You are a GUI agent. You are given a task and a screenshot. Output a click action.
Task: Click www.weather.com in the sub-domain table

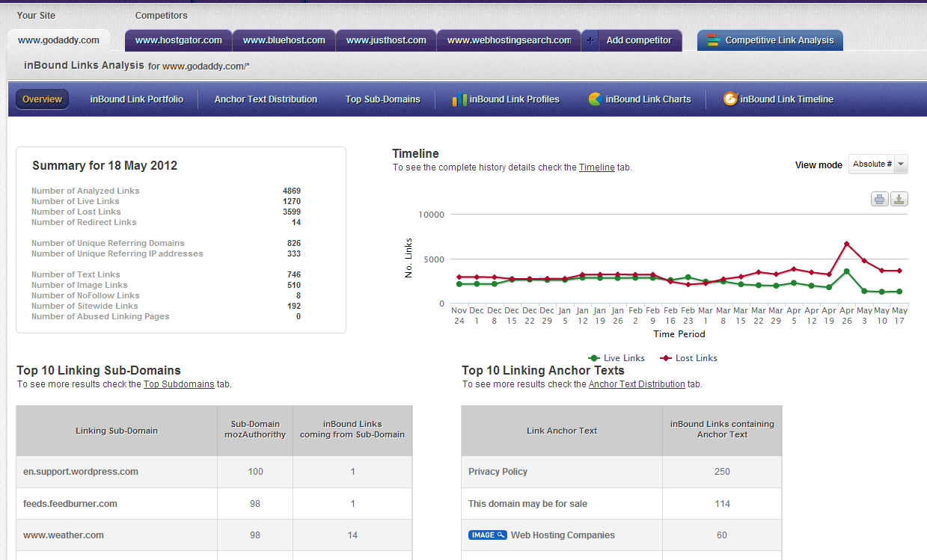point(64,535)
